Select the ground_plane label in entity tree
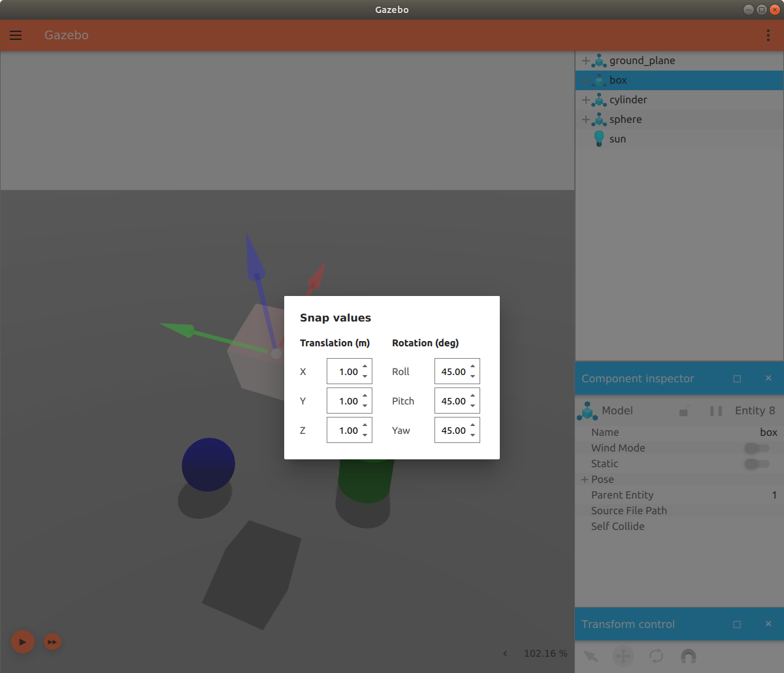The image size is (784, 673). click(642, 61)
